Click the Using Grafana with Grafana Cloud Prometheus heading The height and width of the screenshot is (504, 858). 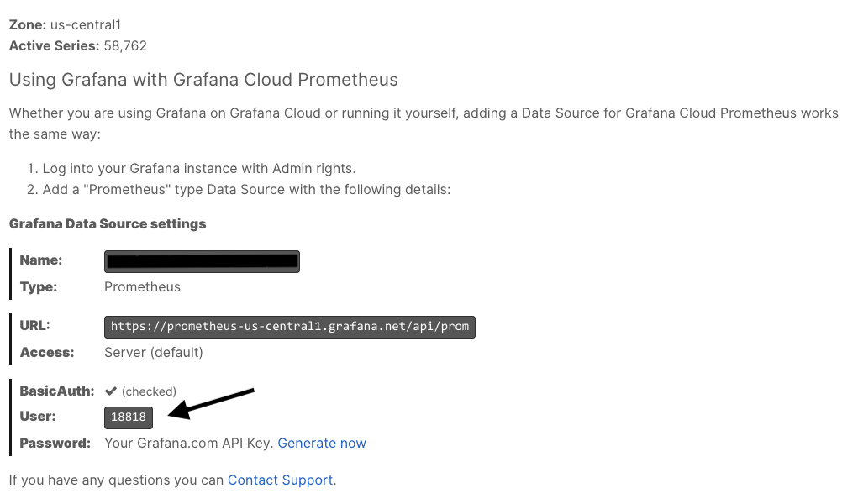(x=203, y=80)
